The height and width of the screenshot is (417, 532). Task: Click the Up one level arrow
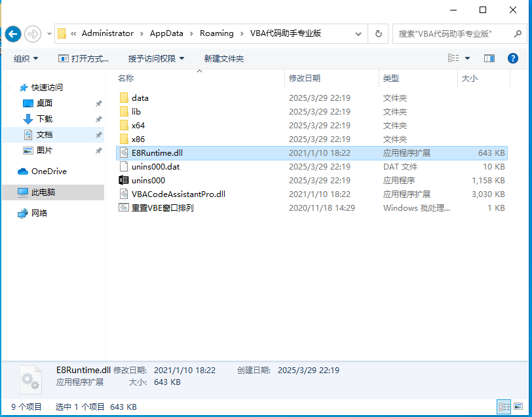(50, 33)
